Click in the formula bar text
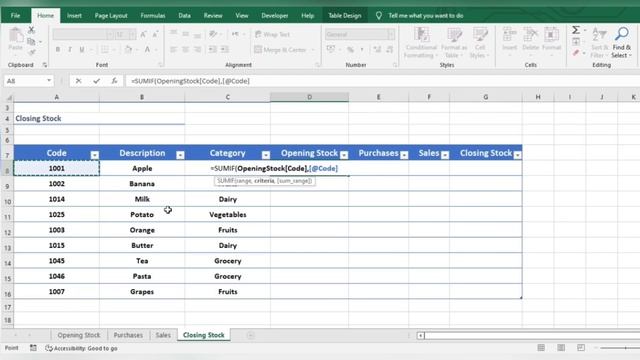Screen dimensions: 640x360 (190, 81)
